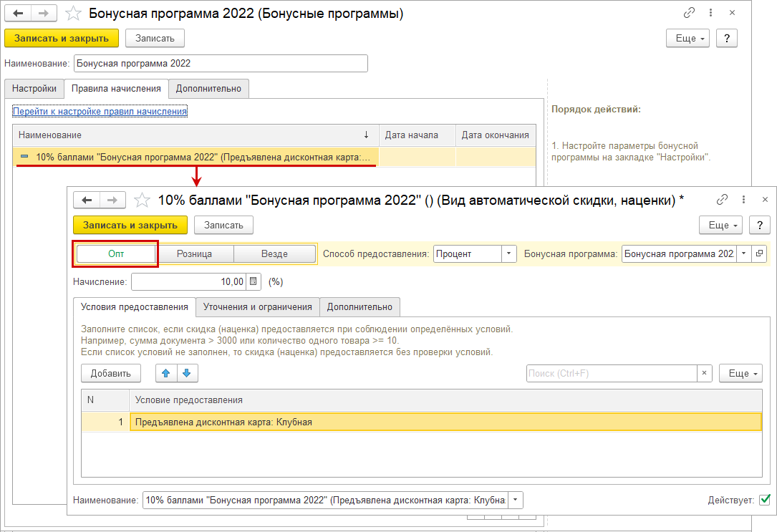Click row number 1 cell in conditions table
Viewport: 777px width, 532px height.
[x=105, y=422]
